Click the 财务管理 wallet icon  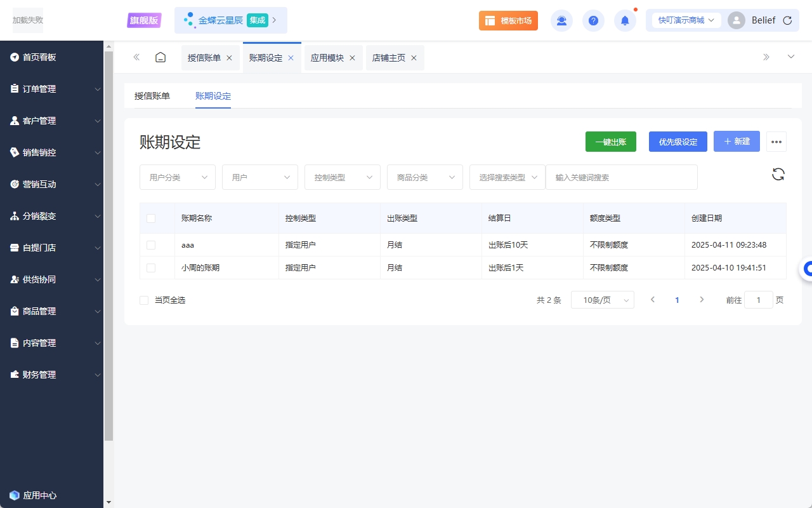[15, 375]
